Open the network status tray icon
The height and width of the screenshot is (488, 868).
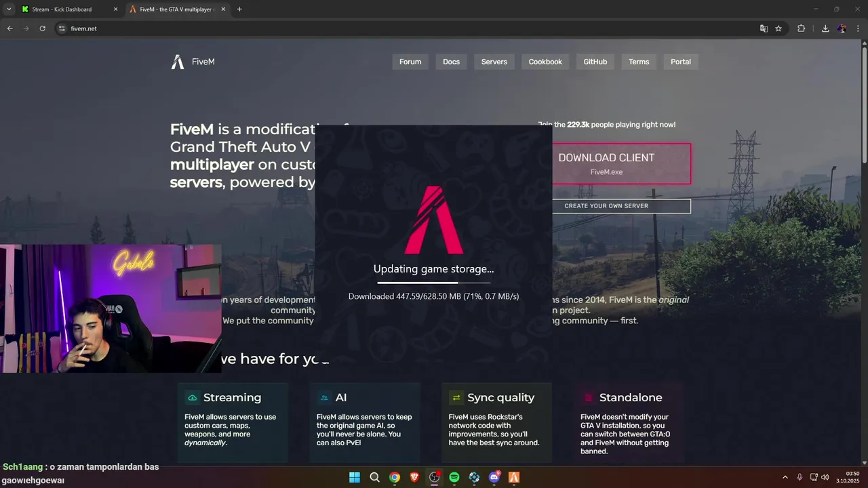click(814, 477)
